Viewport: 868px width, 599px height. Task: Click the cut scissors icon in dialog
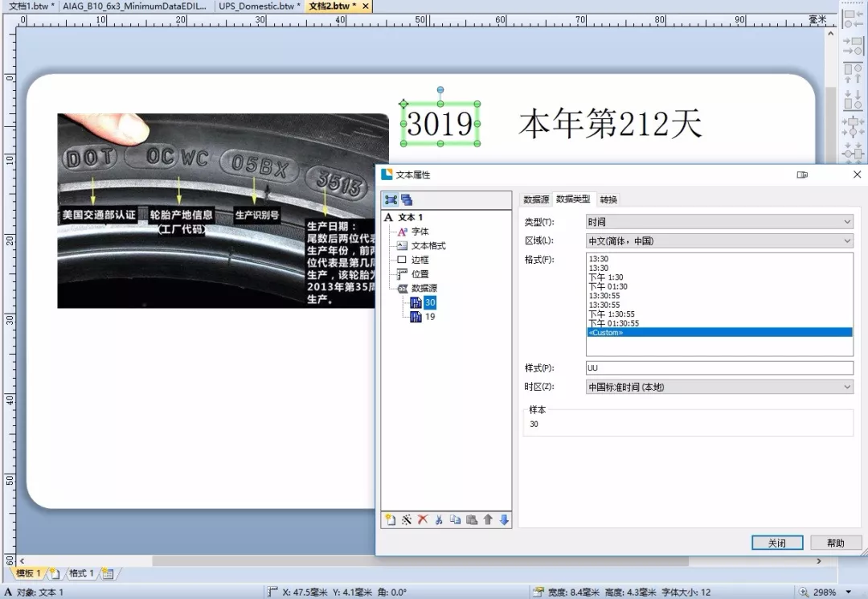point(439,520)
